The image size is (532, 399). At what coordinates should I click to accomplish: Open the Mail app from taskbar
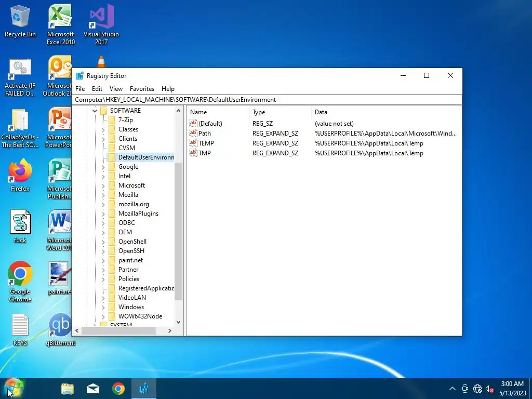click(93, 389)
